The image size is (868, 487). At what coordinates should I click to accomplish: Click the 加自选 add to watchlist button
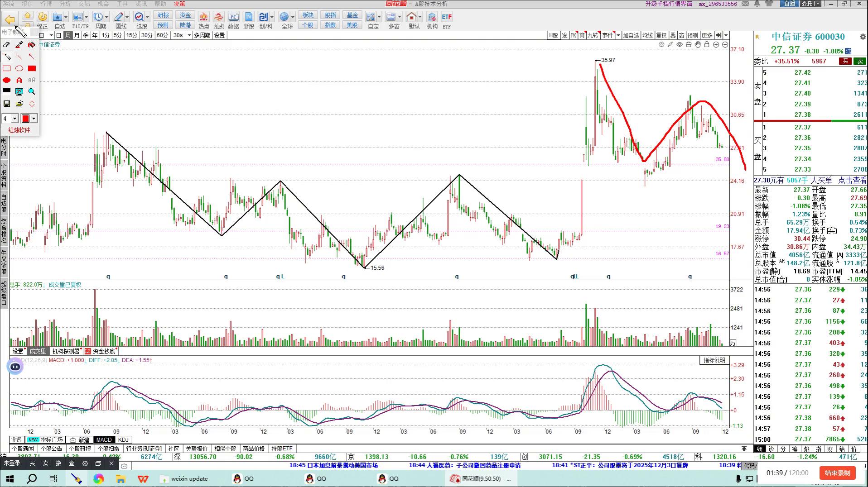(x=631, y=35)
